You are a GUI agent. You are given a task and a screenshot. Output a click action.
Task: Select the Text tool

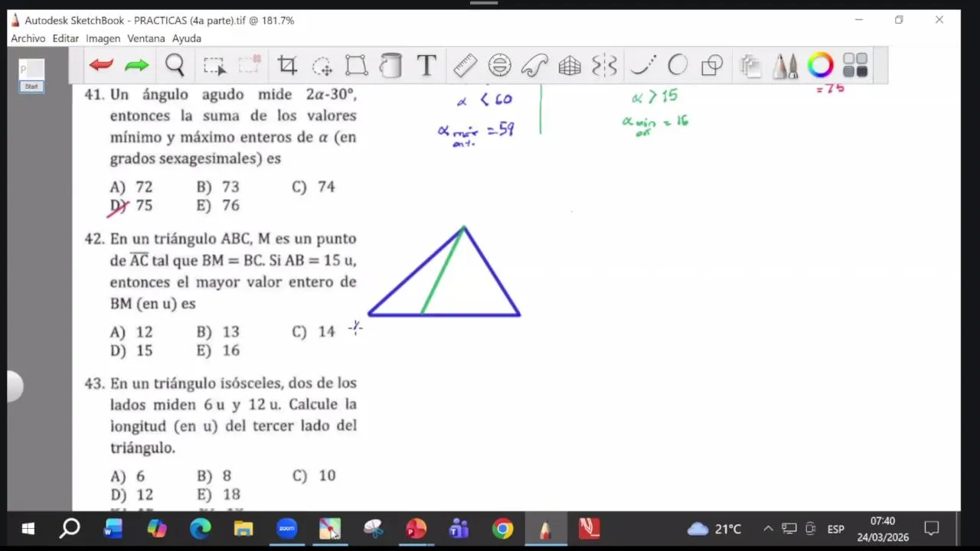tap(426, 66)
